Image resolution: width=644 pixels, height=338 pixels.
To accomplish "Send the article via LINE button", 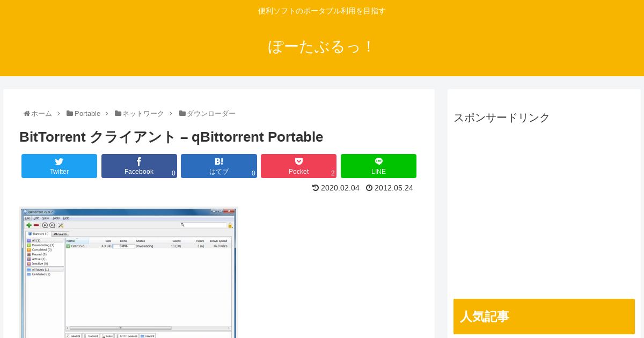I will coord(378,166).
